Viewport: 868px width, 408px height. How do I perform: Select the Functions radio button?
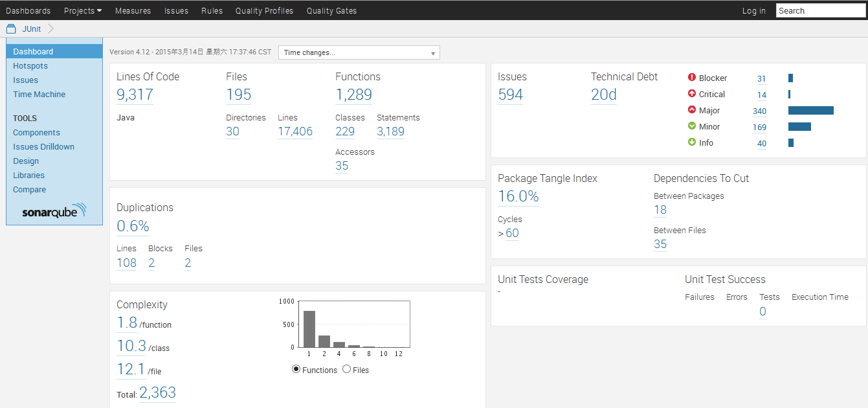pos(296,369)
